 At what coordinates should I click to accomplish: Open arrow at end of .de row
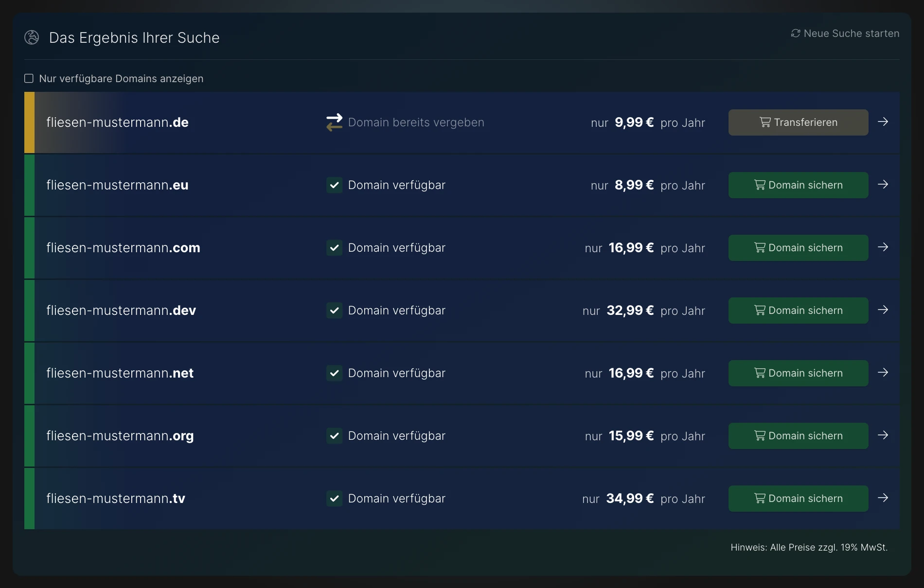click(x=883, y=121)
